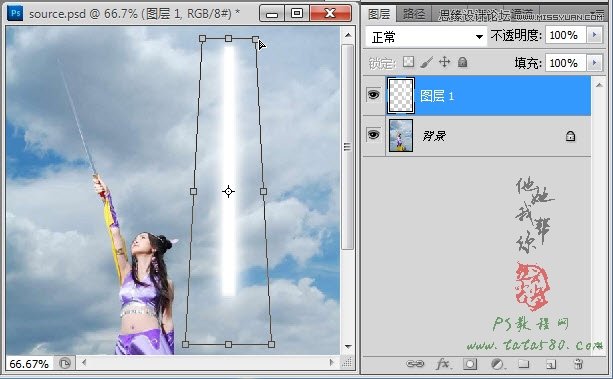The image size is (613, 379).
Task: Click the transform center reference point
Action: pyautogui.click(x=228, y=192)
